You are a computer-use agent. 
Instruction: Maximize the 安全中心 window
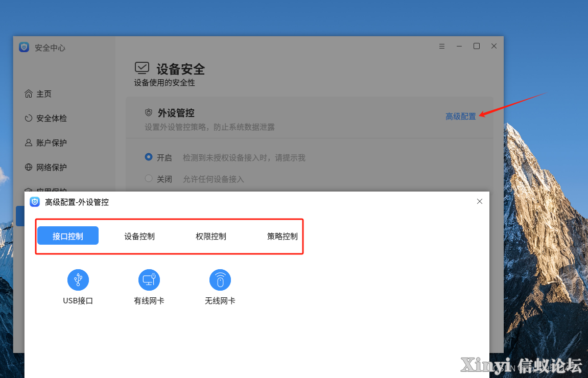coord(477,46)
